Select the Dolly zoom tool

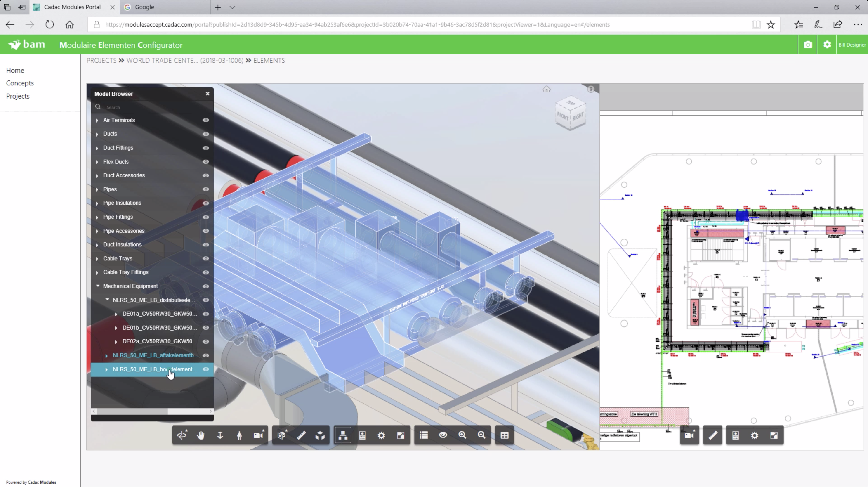coord(220,435)
